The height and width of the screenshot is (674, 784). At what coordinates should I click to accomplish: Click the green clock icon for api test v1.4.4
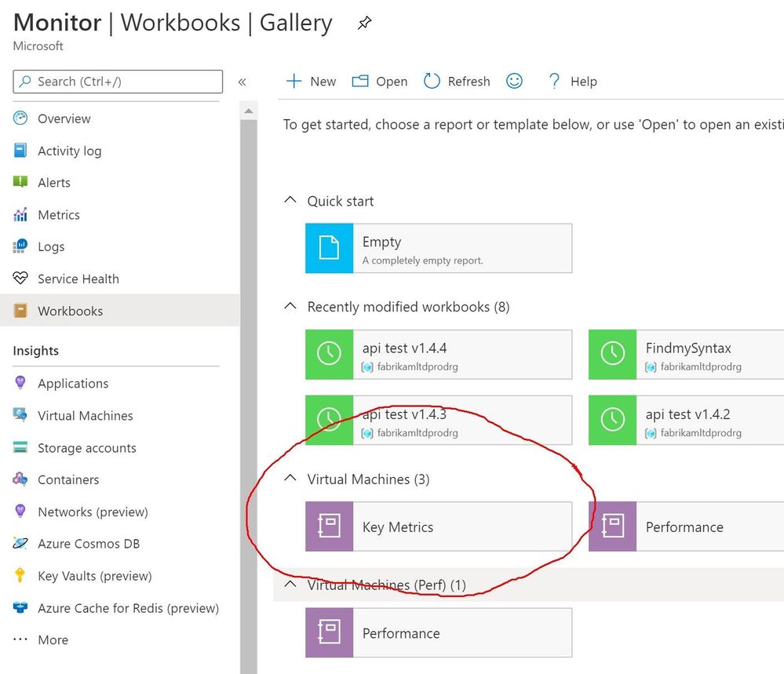pyautogui.click(x=329, y=354)
